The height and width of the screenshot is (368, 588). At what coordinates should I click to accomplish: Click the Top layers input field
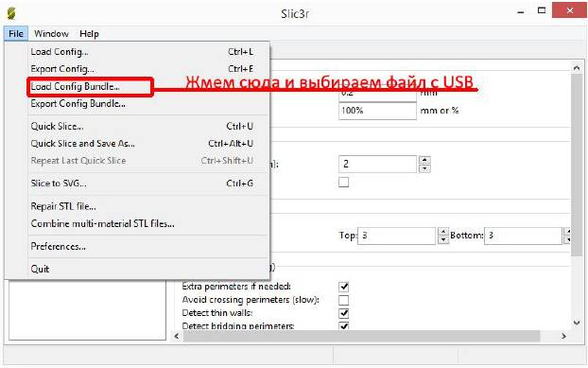point(397,236)
